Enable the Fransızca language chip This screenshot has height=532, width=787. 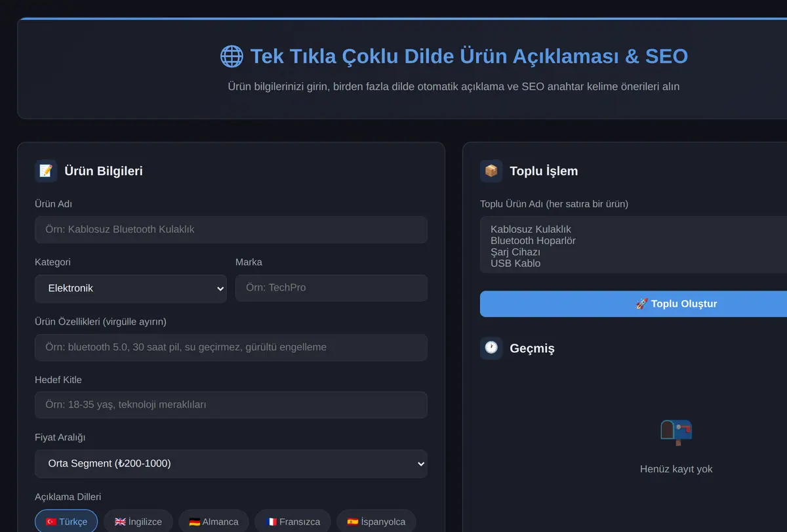[293, 522]
